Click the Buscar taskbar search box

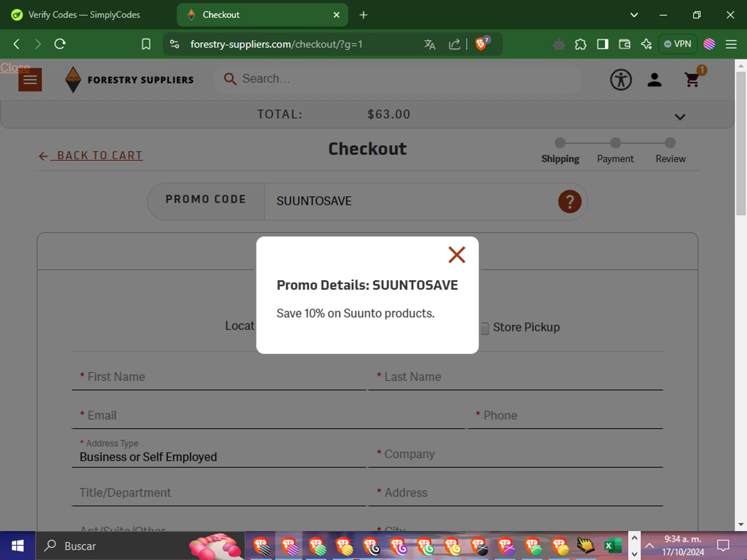pos(139,546)
